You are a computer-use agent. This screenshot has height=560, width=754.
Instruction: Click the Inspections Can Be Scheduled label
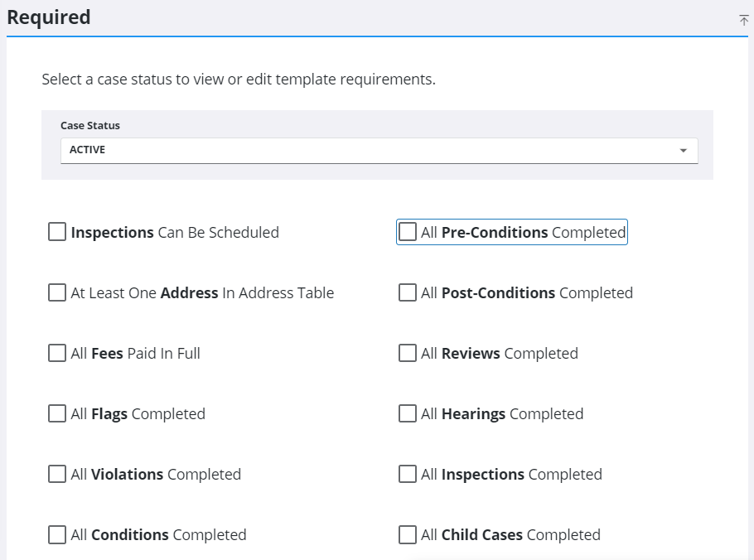pyautogui.click(x=175, y=233)
